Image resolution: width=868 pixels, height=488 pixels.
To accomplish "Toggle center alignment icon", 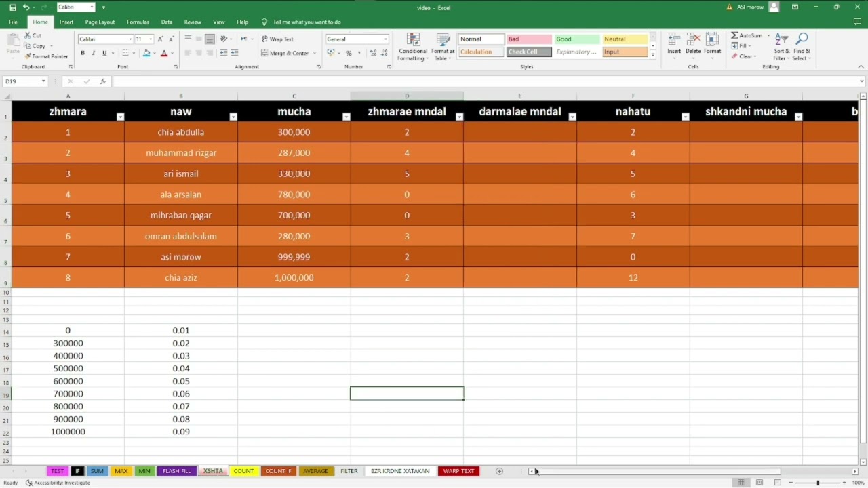I will (x=199, y=53).
